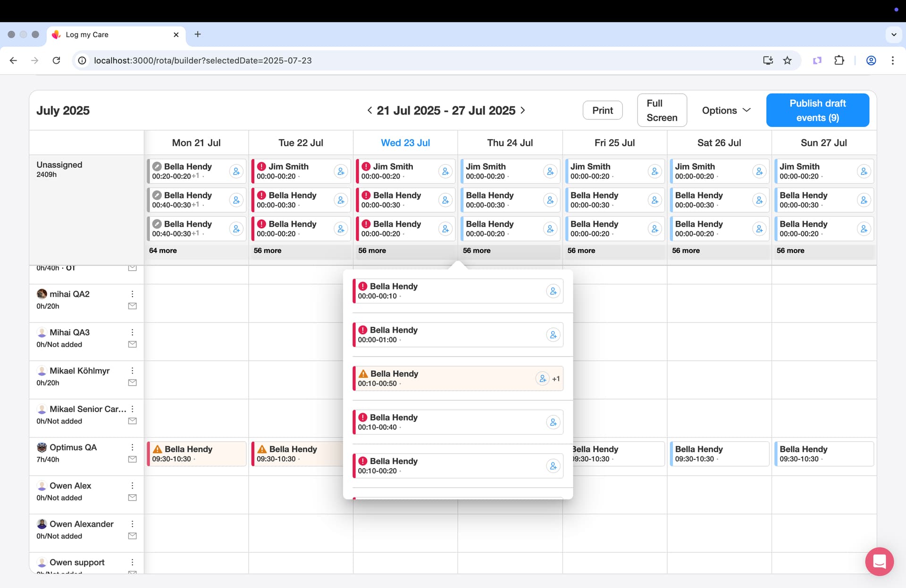This screenshot has width=906, height=588.
Task: Go to the next week with the right chevron
Action: (523, 110)
